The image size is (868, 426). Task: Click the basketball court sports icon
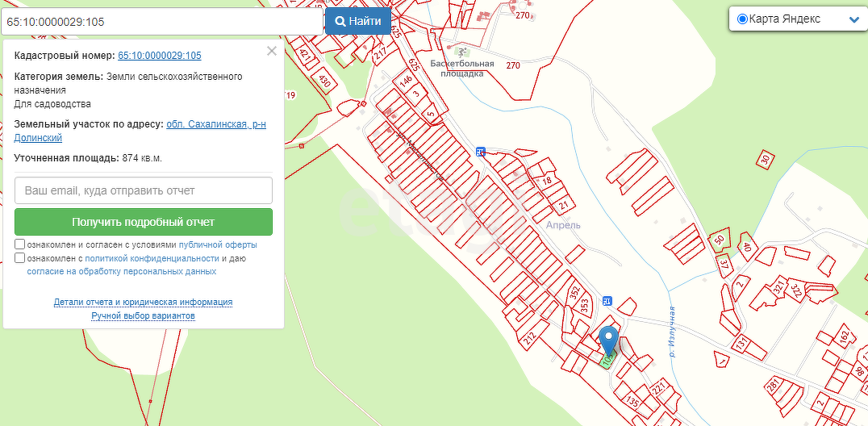[461, 52]
